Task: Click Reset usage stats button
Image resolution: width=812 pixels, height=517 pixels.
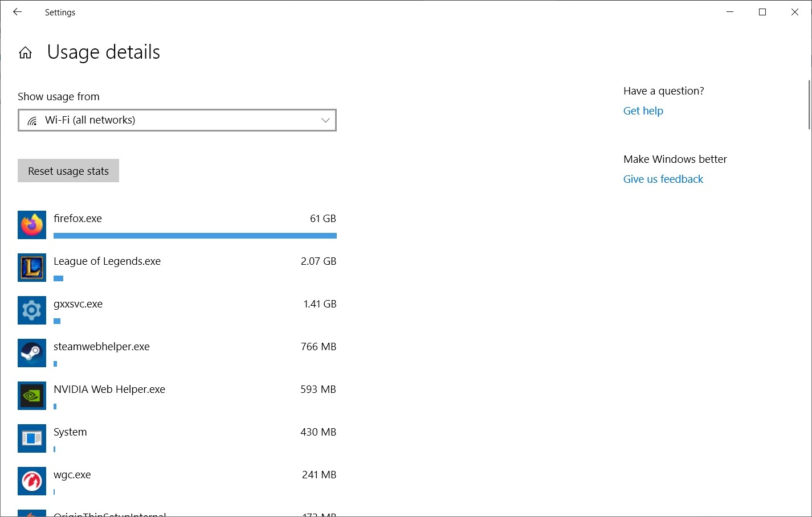Action: click(x=68, y=171)
